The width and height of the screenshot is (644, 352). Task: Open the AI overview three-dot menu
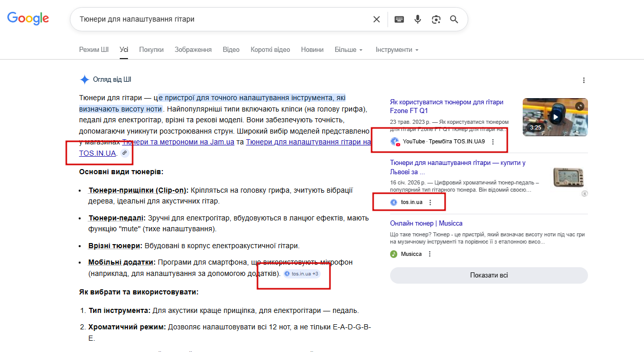pyautogui.click(x=584, y=80)
